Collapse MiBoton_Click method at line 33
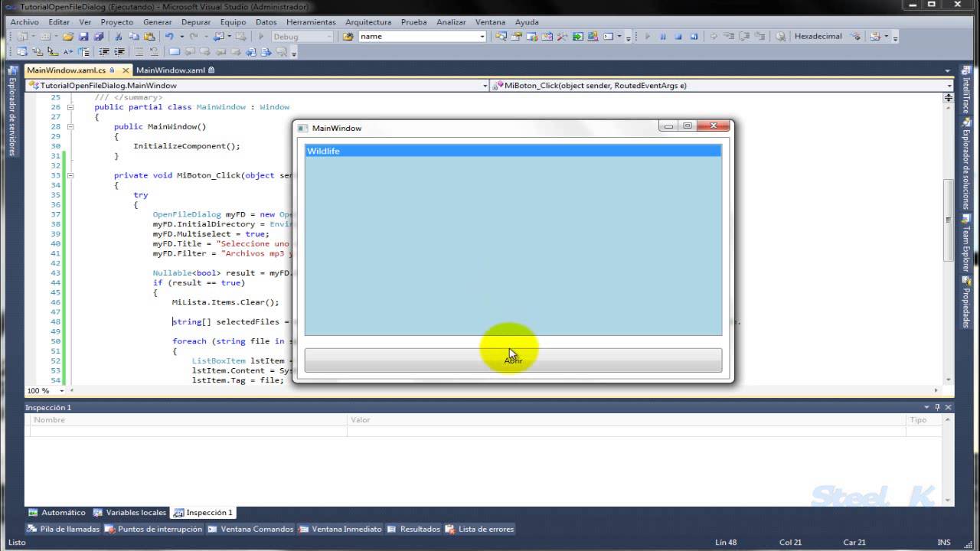The height and width of the screenshot is (551, 980). [x=70, y=175]
